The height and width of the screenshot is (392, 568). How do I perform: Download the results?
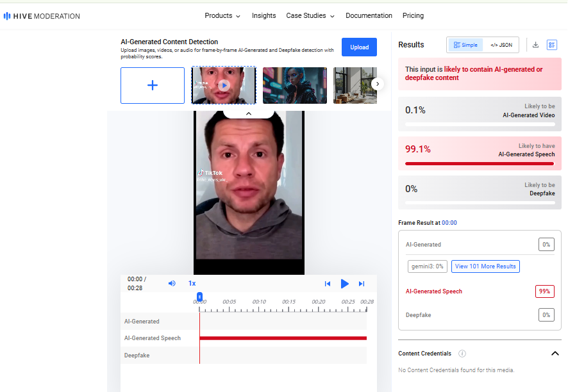pos(535,45)
